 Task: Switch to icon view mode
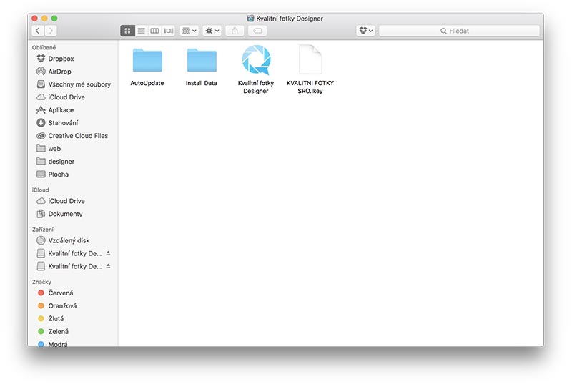click(x=127, y=31)
